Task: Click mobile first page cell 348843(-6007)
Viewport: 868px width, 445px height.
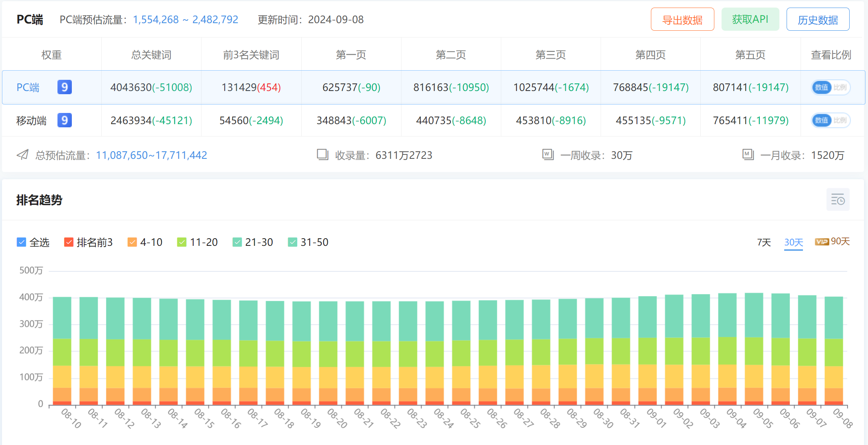Action: pyautogui.click(x=351, y=121)
